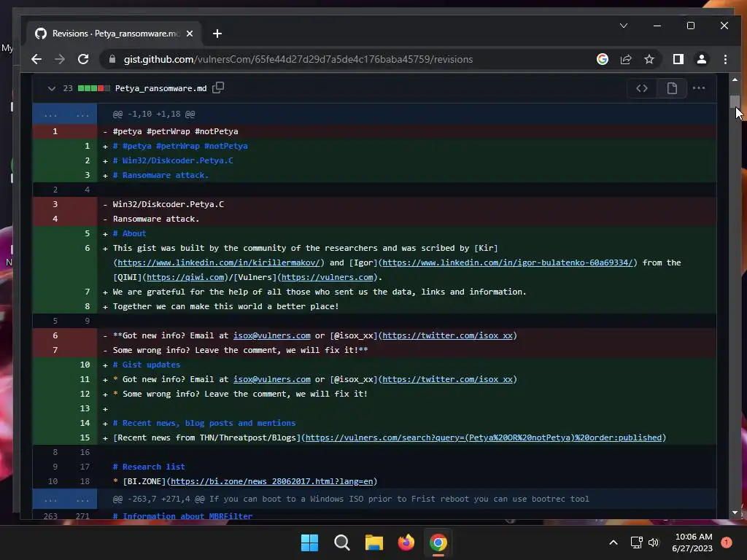Screen dimensions: 747x560
Task: Launch File Explorer from the taskbar
Action: [374, 542]
